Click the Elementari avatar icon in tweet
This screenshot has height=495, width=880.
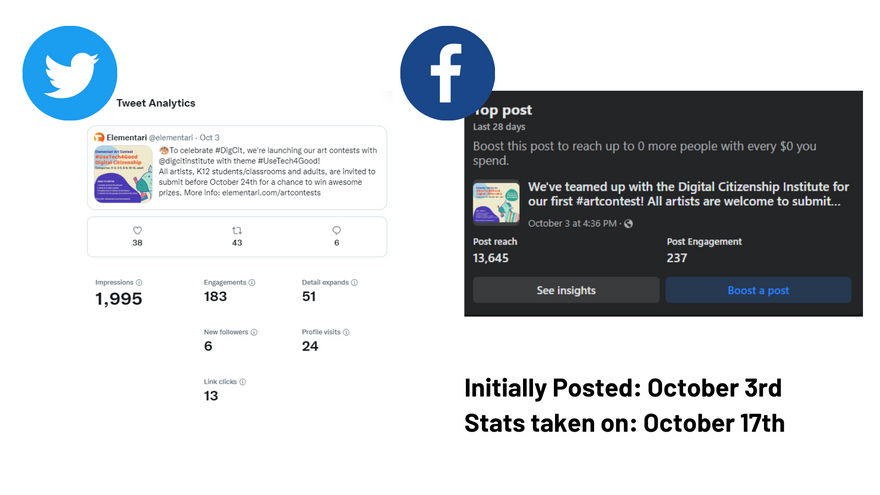(99, 137)
